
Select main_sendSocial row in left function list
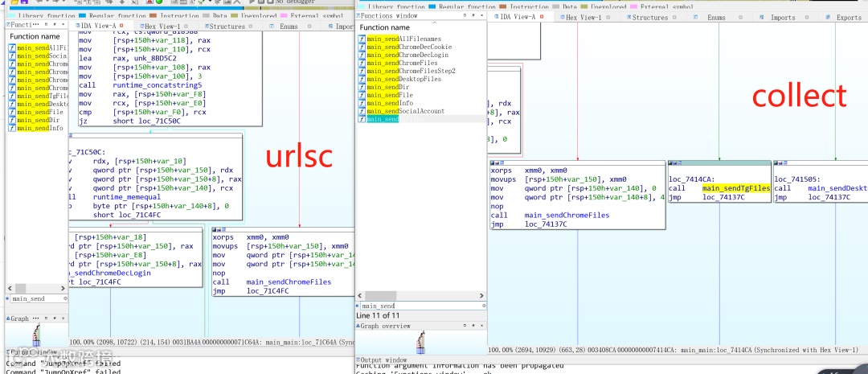37,56
